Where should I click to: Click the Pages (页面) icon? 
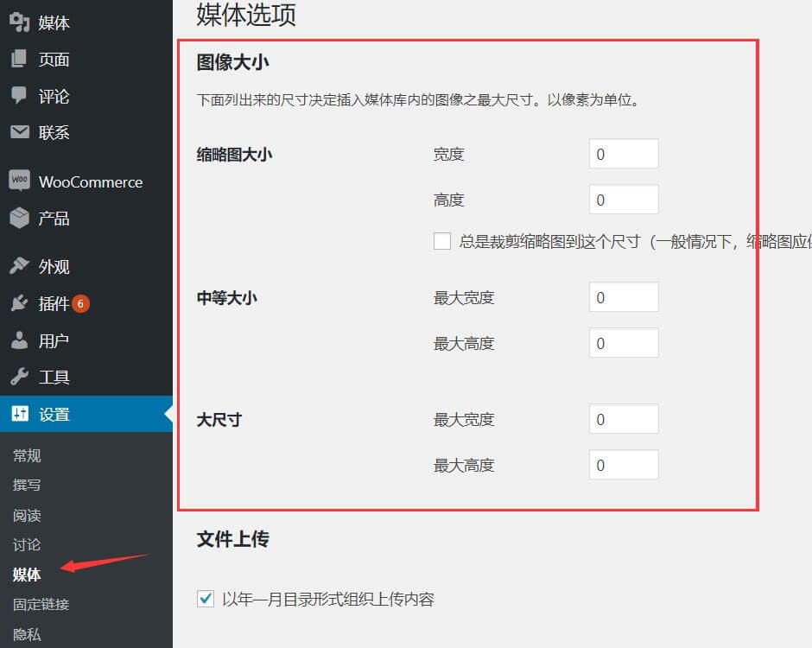[19, 60]
